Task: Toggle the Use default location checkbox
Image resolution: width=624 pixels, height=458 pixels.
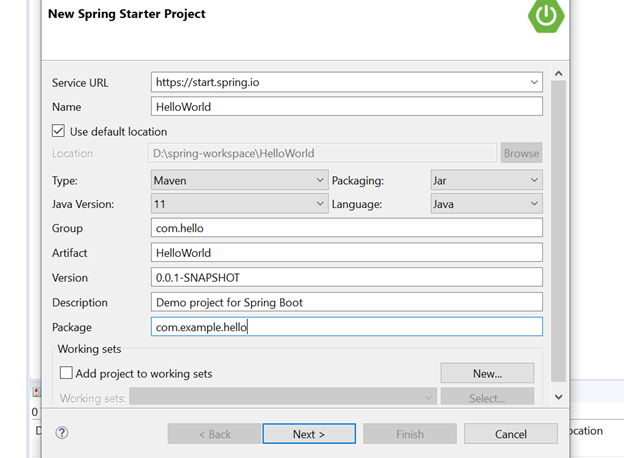Action: pyautogui.click(x=59, y=131)
